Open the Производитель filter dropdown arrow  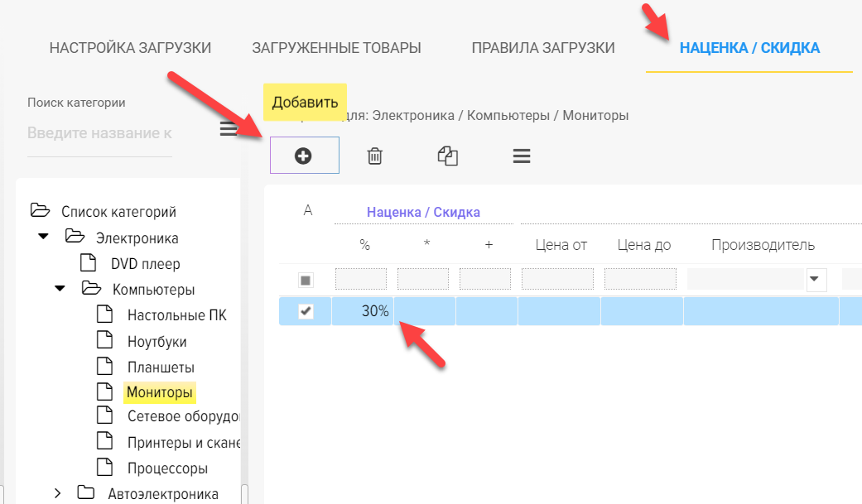click(815, 279)
